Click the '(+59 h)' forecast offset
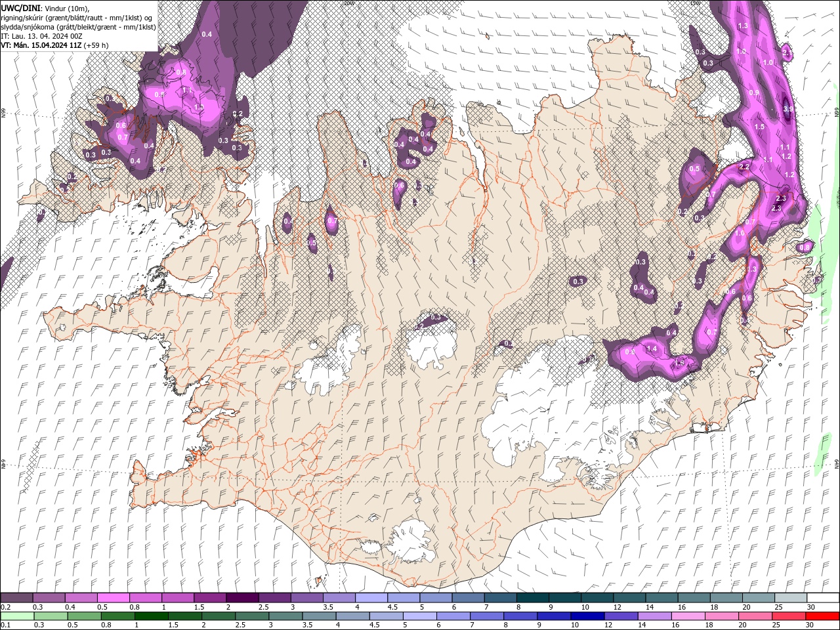Viewport: 840px width, 630px height. [x=96, y=45]
